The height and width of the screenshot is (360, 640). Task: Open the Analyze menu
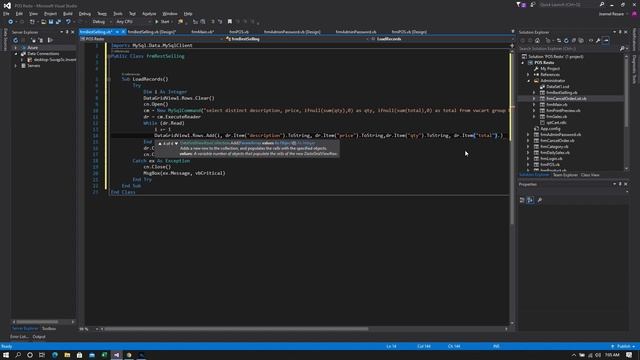[149, 13]
